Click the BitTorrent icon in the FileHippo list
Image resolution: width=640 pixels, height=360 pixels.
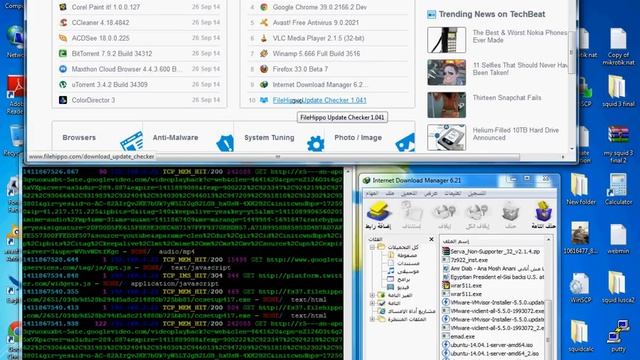(63, 53)
